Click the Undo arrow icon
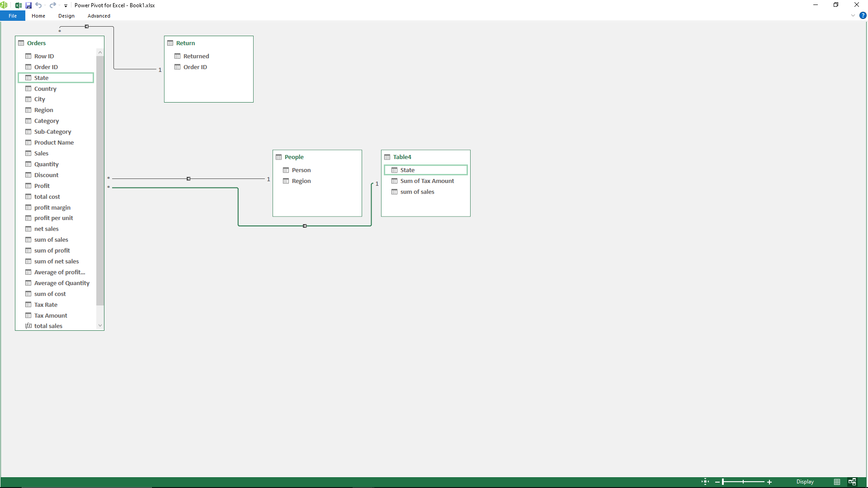Image resolution: width=868 pixels, height=488 pixels. coord(38,5)
